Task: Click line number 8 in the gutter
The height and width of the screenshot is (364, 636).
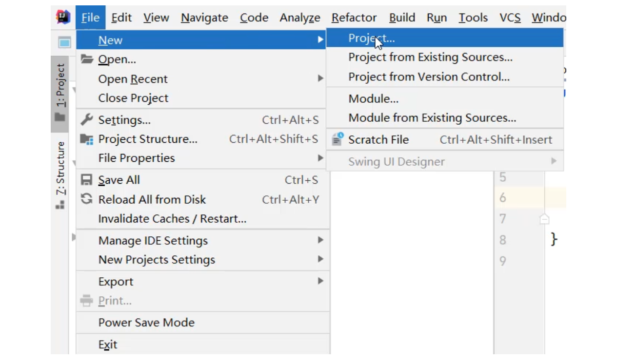Action: point(503,240)
